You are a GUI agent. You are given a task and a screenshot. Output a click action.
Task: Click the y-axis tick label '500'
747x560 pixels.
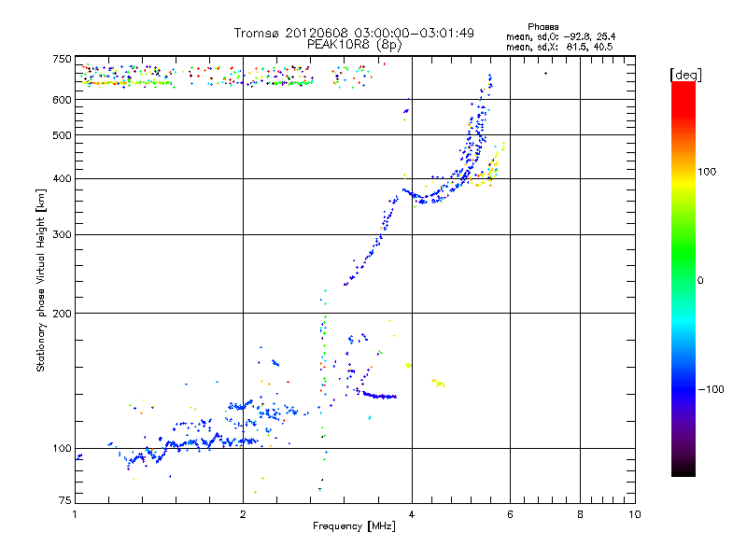click(x=62, y=135)
